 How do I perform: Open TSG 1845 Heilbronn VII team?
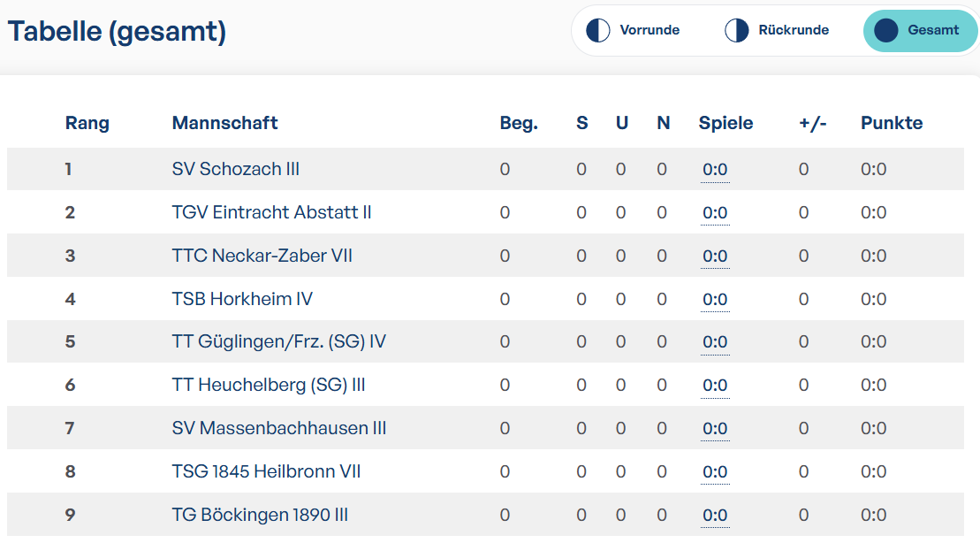(x=266, y=471)
